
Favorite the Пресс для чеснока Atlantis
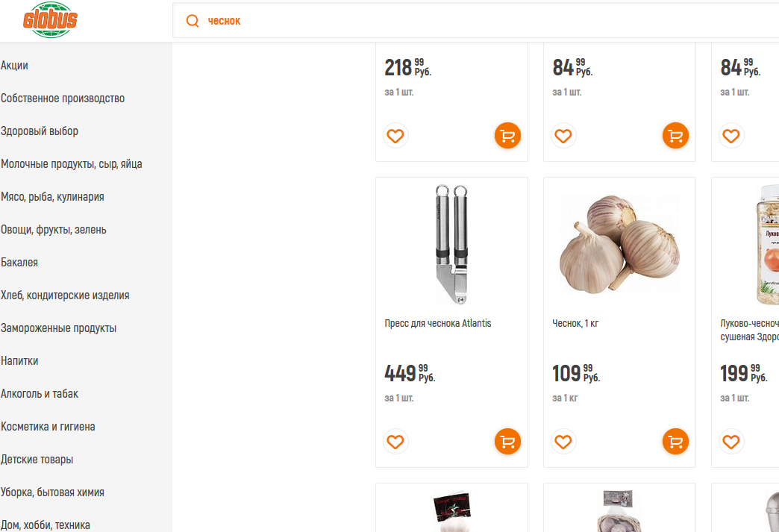[x=395, y=441]
